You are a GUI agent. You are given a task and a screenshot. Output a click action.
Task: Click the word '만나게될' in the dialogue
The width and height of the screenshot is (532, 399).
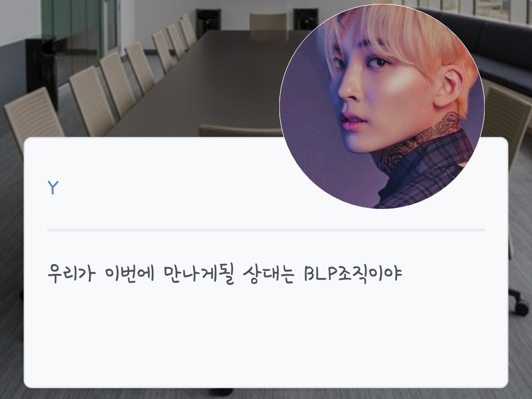point(199,273)
